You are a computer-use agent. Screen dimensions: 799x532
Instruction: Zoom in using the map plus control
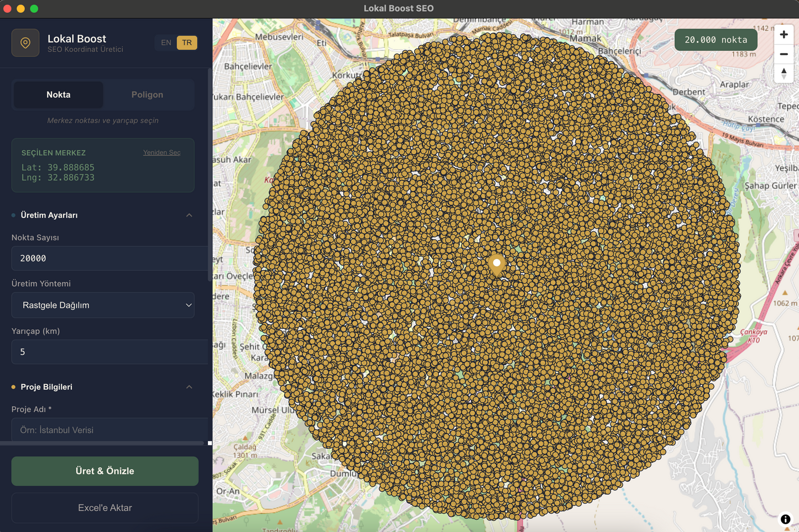(x=784, y=34)
